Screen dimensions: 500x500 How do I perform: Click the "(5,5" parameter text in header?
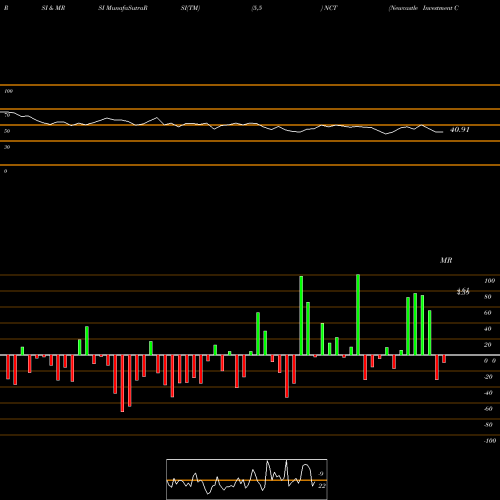257,8
